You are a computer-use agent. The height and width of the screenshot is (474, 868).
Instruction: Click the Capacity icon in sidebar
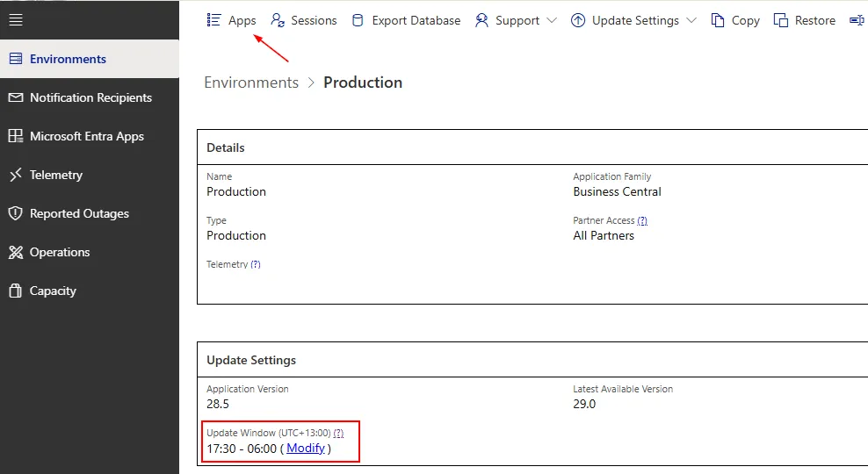[x=16, y=291]
